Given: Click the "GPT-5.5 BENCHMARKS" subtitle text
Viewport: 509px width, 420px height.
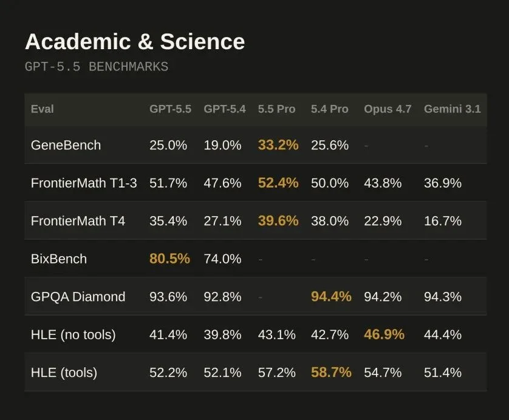Looking at the screenshot, I should (96, 67).
